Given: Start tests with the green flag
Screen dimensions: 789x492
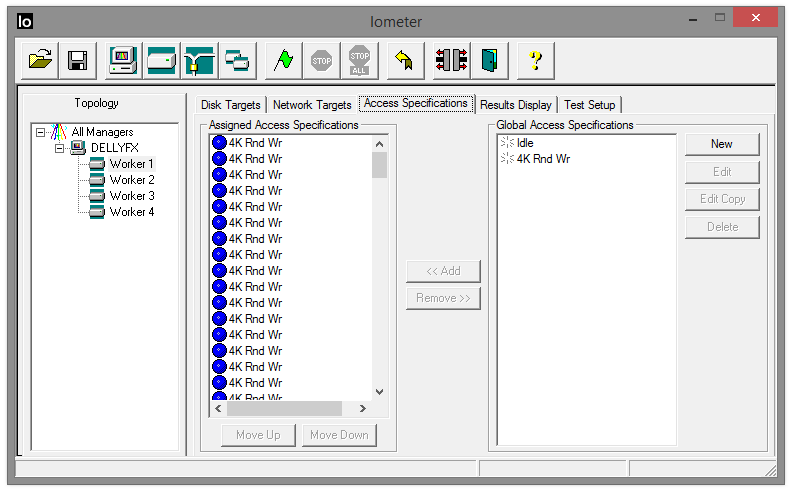Looking at the screenshot, I should tap(284, 61).
